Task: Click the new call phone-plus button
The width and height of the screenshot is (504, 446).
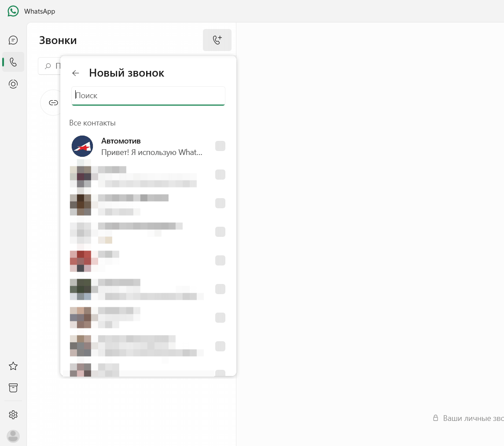Action: tap(217, 40)
